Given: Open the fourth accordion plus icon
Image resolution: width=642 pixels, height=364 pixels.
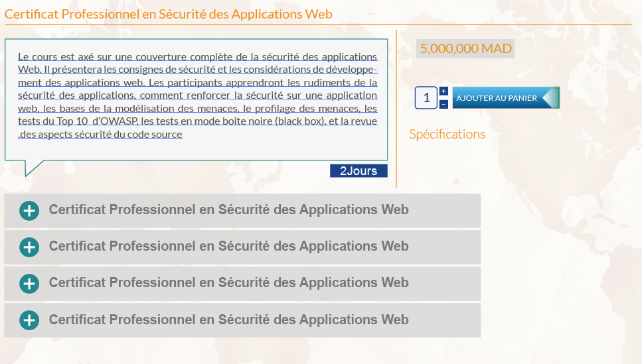Looking at the screenshot, I should point(29,320).
